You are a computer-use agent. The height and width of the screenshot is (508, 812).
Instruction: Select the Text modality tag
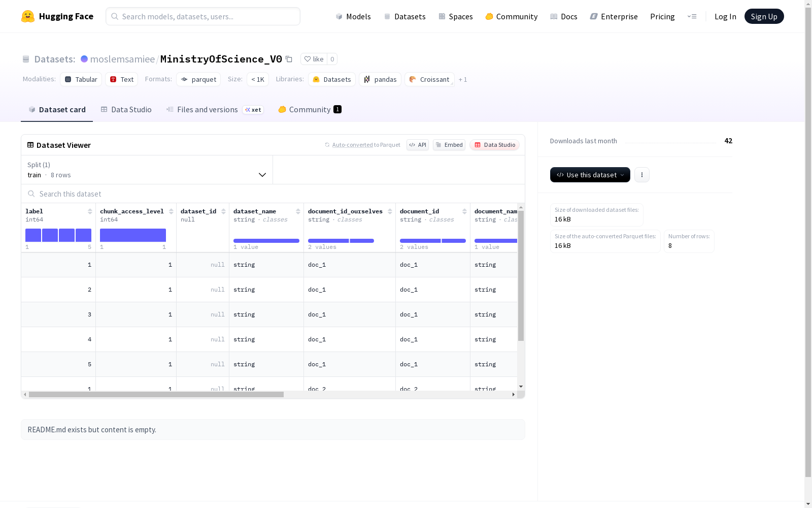122,79
